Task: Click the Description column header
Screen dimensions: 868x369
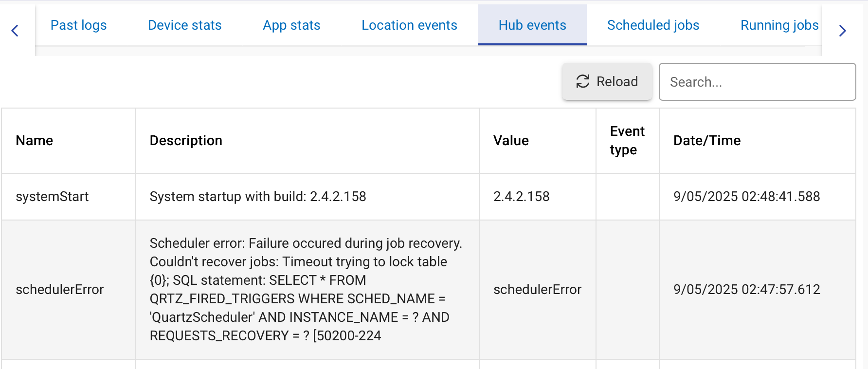Action: tap(186, 141)
